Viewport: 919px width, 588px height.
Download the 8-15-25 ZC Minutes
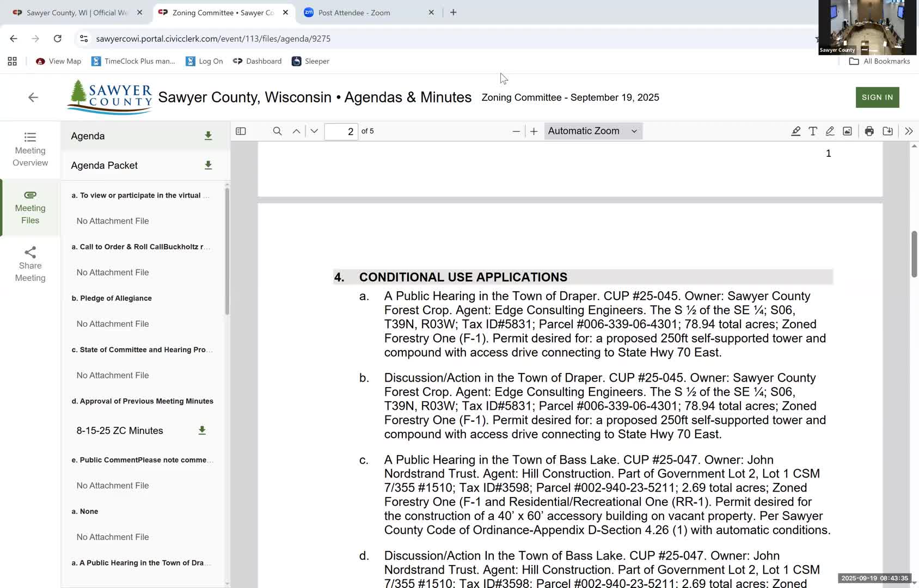[202, 431]
